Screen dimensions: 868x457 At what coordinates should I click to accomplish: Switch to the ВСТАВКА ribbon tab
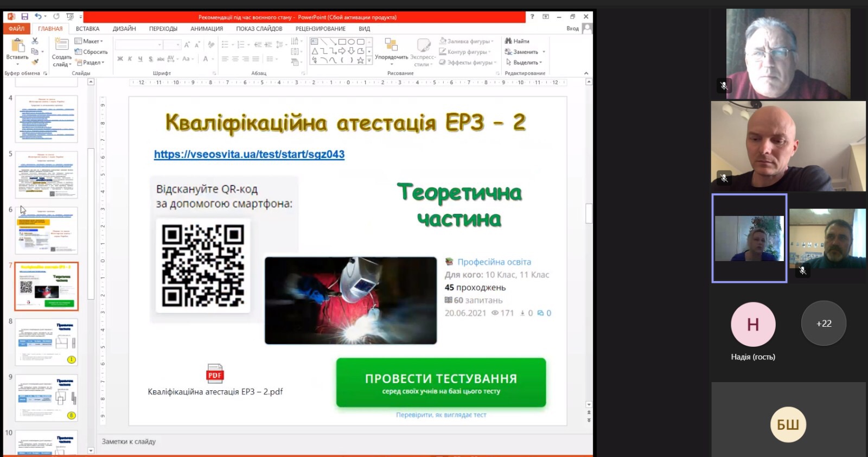[87, 29]
